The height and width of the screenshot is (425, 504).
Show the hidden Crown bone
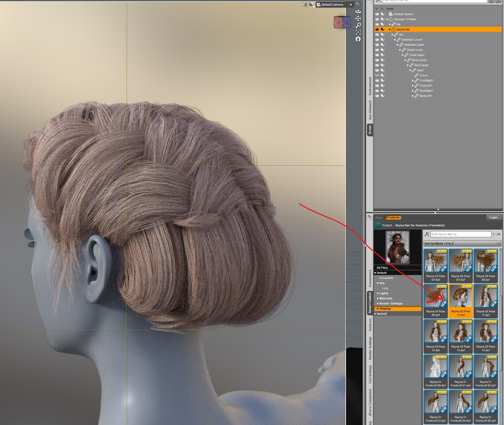(x=377, y=75)
